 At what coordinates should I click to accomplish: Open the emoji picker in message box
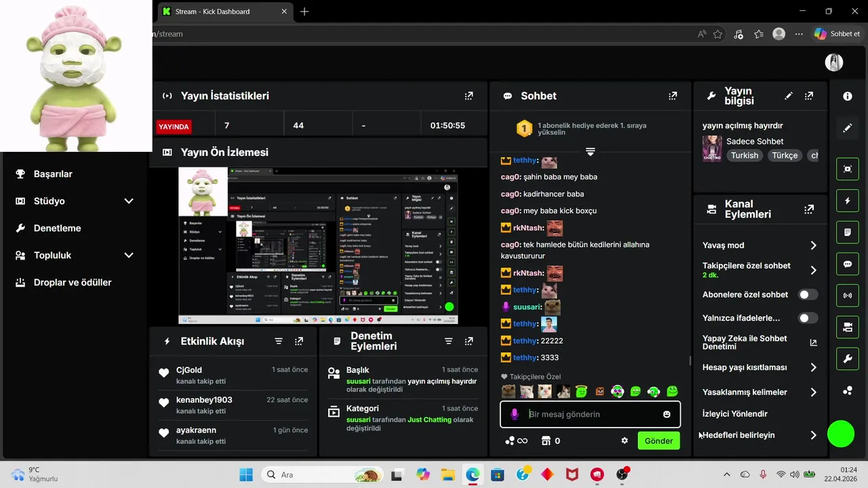pyautogui.click(x=667, y=414)
